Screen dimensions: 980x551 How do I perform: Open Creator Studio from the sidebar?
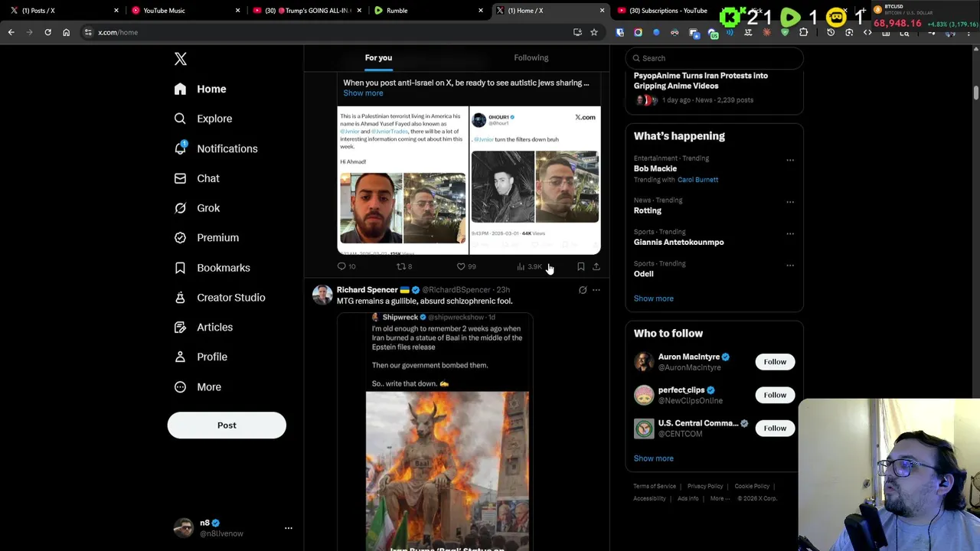[x=219, y=298]
